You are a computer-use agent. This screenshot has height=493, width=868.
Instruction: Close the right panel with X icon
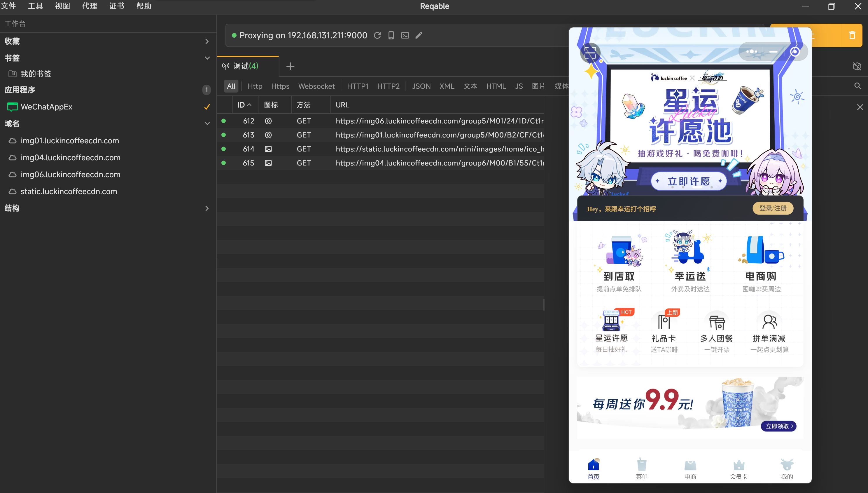pos(860,107)
